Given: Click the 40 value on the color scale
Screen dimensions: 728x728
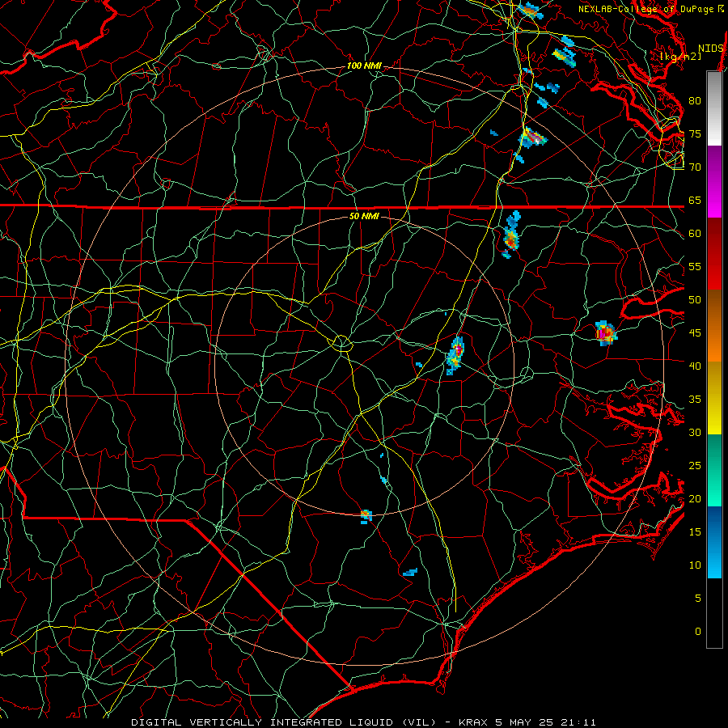Looking at the screenshot, I should click(x=695, y=366).
